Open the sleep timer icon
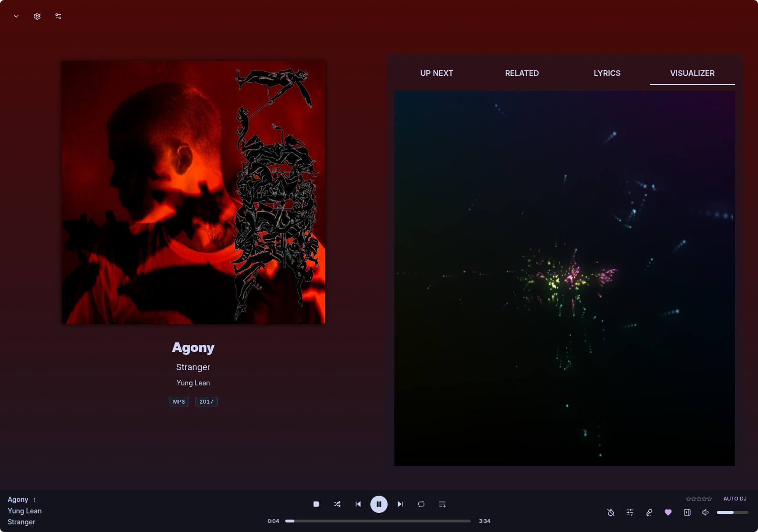 click(611, 512)
